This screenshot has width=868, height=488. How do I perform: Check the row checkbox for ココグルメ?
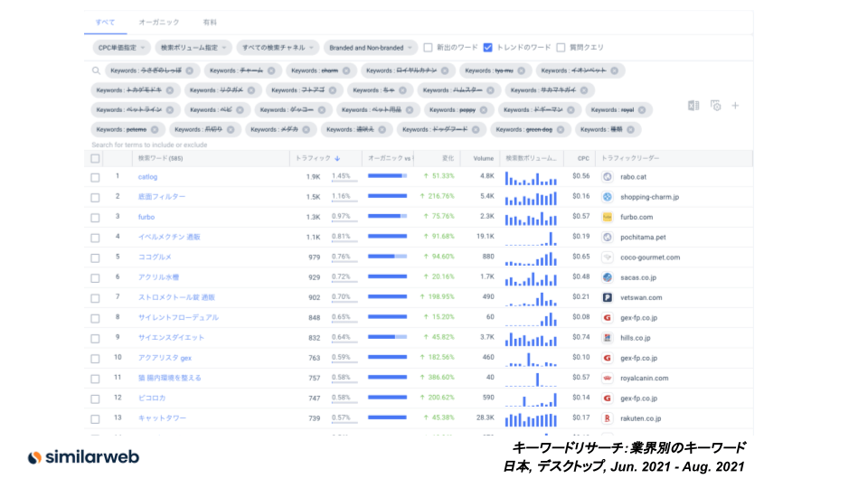(x=95, y=258)
